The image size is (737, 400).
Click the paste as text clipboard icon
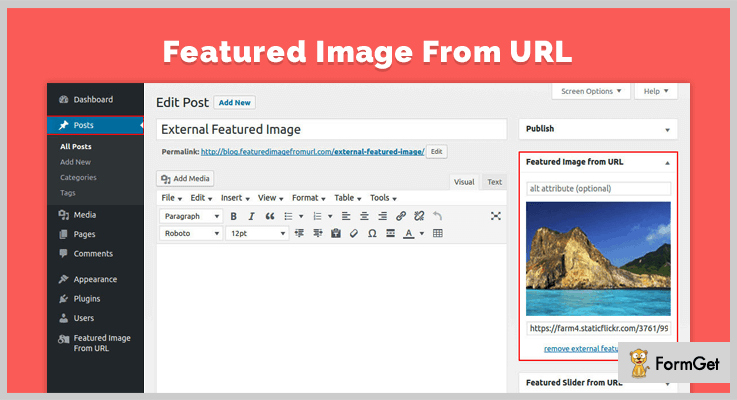[x=336, y=233]
